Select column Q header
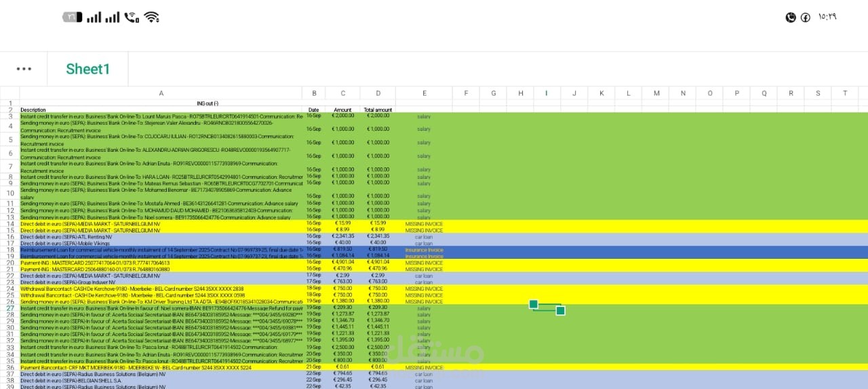 click(x=764, y=93)
